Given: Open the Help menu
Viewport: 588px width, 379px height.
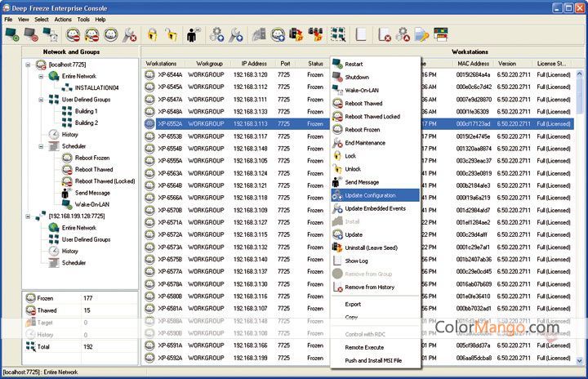Looking at the screenshot, I should point(100,20).
